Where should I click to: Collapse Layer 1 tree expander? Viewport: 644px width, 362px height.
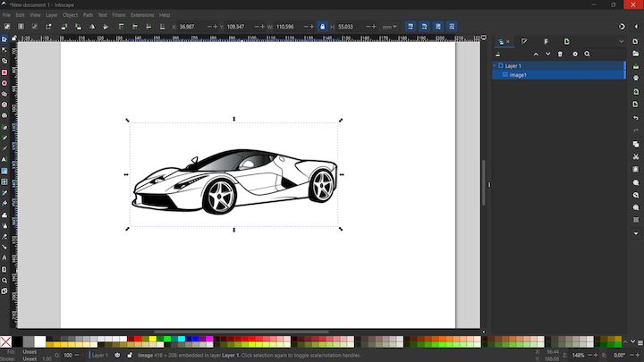coord(495,65)
